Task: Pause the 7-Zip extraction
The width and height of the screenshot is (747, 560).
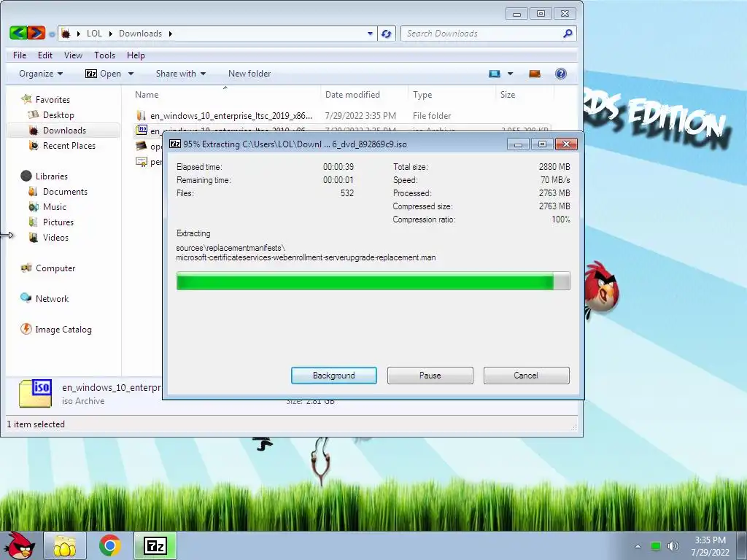Action: pos(430,376)
